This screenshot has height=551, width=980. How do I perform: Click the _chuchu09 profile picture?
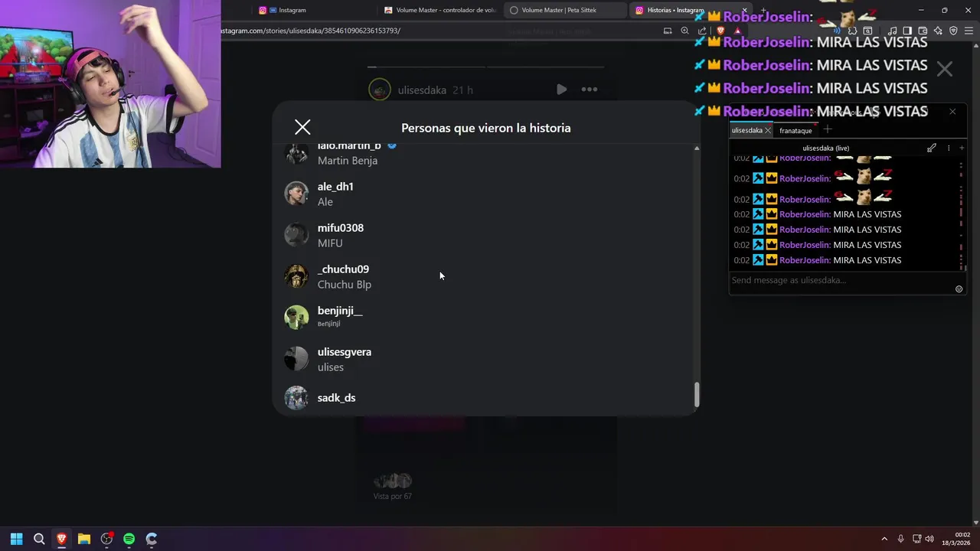(x=296, y=276)
